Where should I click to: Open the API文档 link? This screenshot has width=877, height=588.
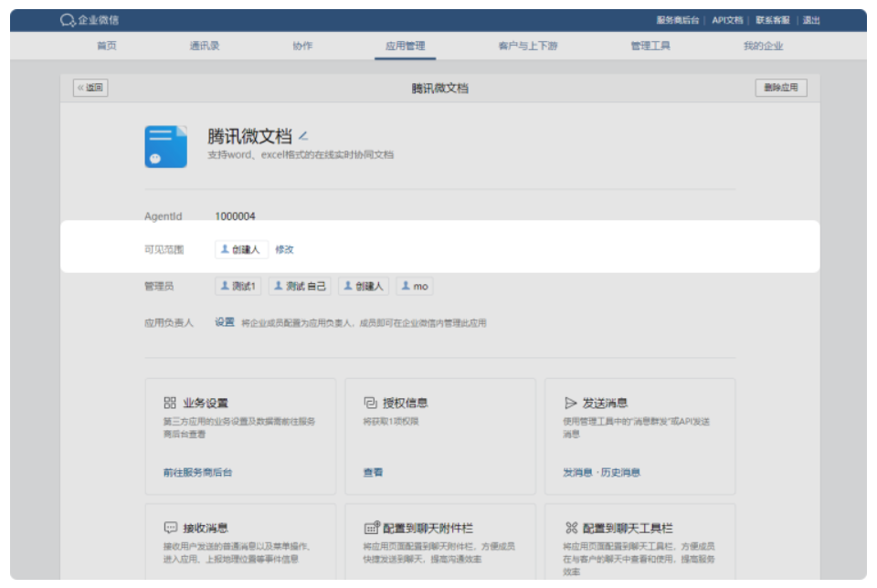pyautogui.click(x=727, y=20)
